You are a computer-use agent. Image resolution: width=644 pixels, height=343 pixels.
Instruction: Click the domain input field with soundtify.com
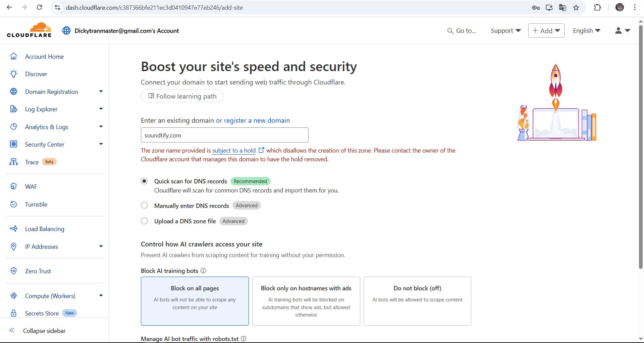[x=224, y=135]
